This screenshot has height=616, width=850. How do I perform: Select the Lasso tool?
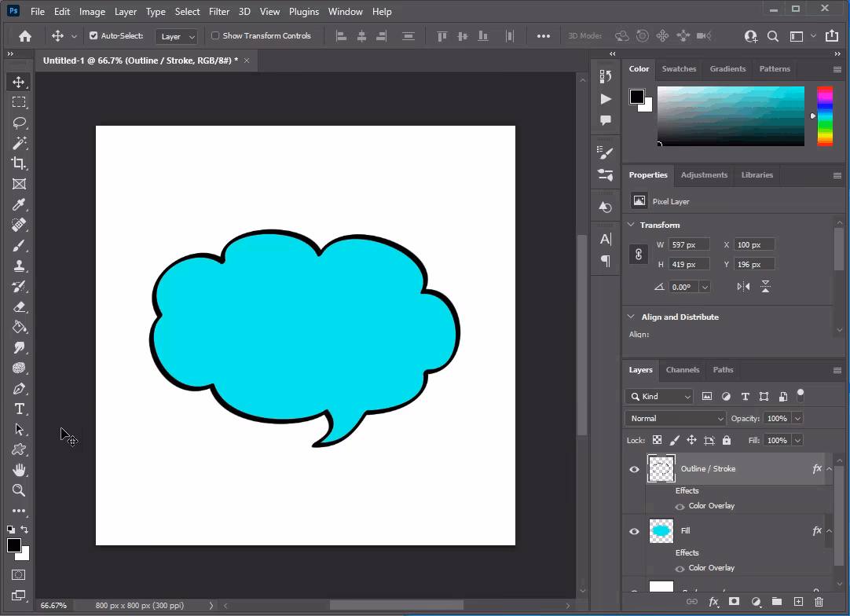tap(19, 123)
